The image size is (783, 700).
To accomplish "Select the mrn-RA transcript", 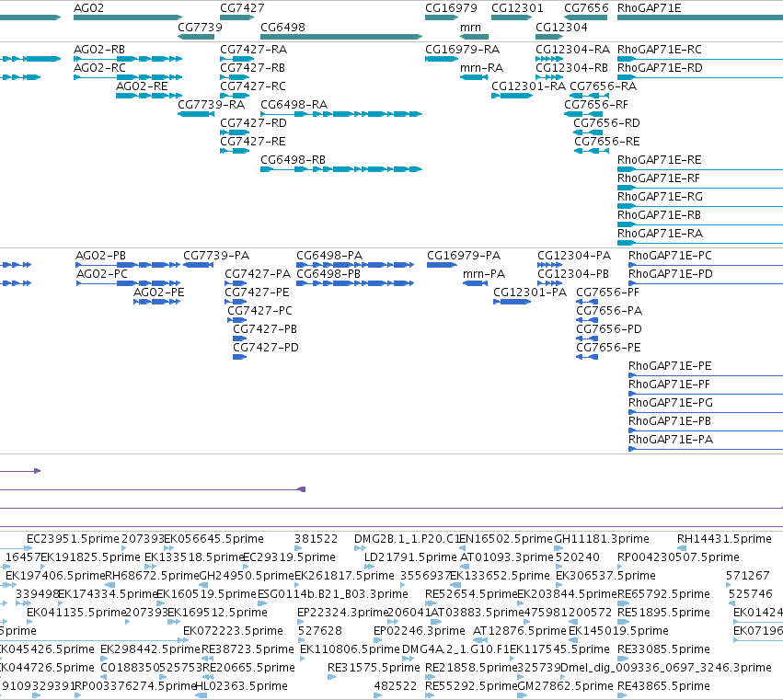I will point(474,77).
